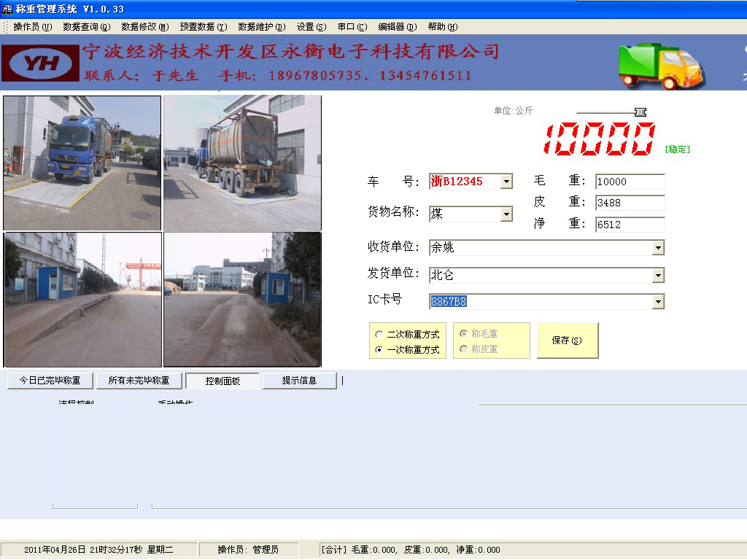Expand the 收货单位 receiver dropdown
The image size is (747, 560).
658,247
